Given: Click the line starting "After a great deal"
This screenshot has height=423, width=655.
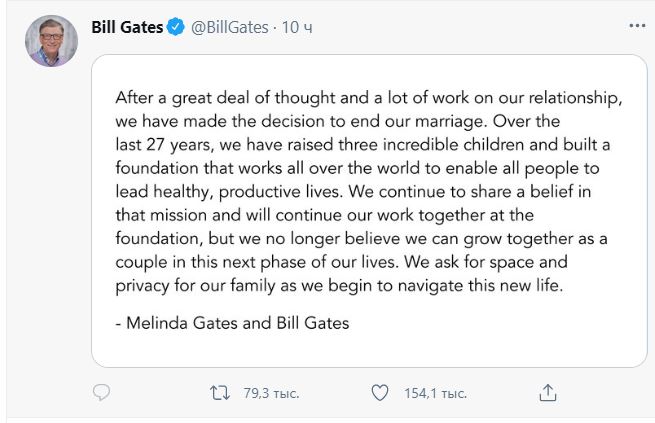Looking at the screenshot, I should coord(369,98).
